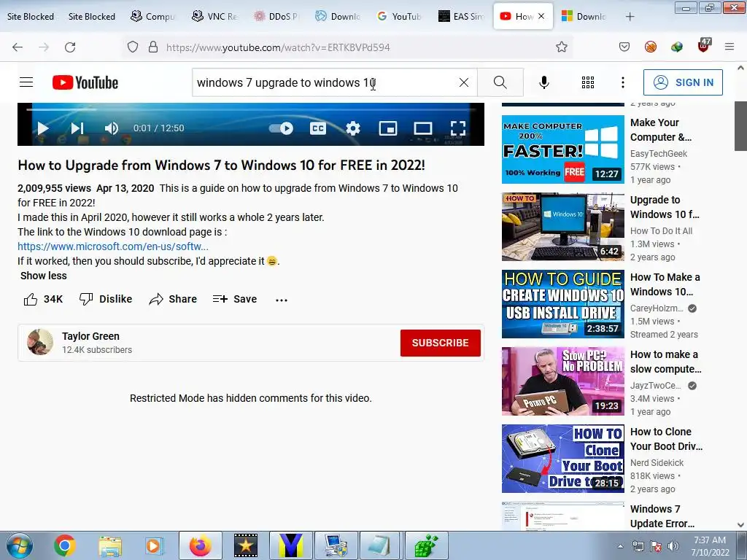Open Taylor Green channel name link
Image resolution: width=747 pixels, height=560 pixels.
[90, 336]
